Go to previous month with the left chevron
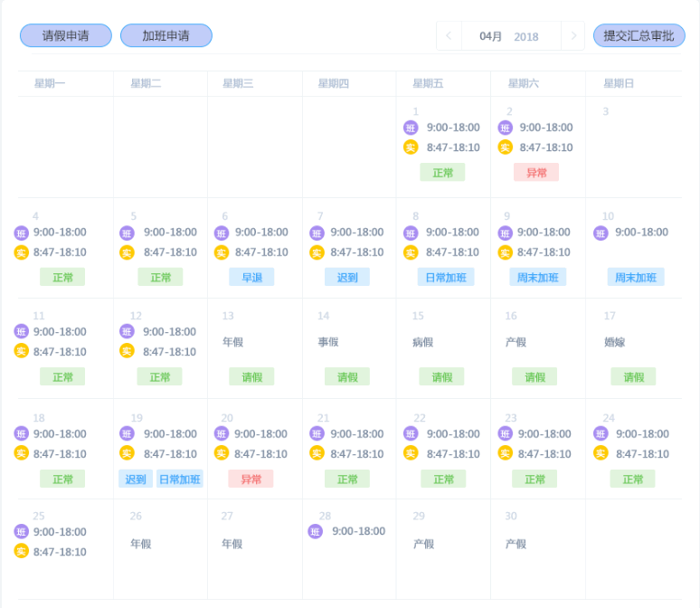The width and height of the screenshot is (700, 608). [449, 36]
